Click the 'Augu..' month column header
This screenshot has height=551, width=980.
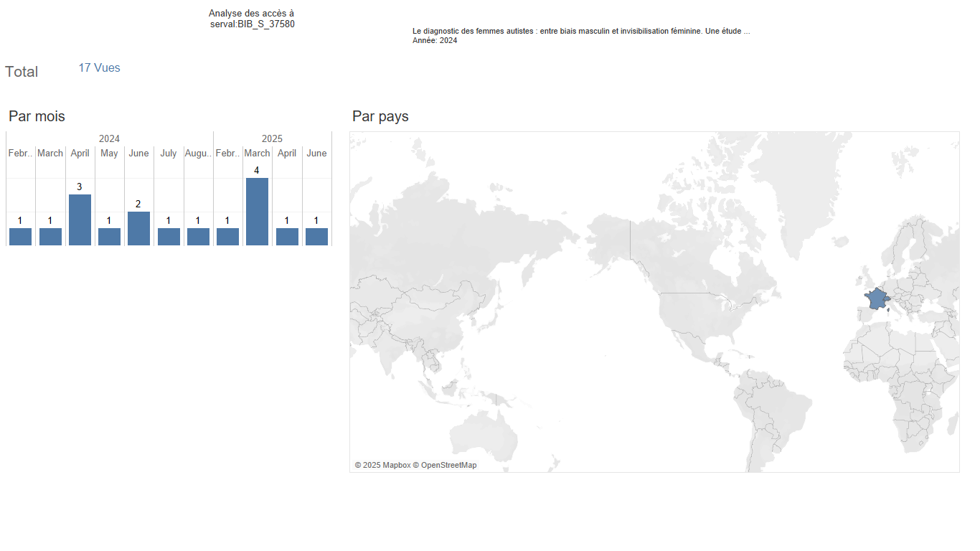(198, 153)
